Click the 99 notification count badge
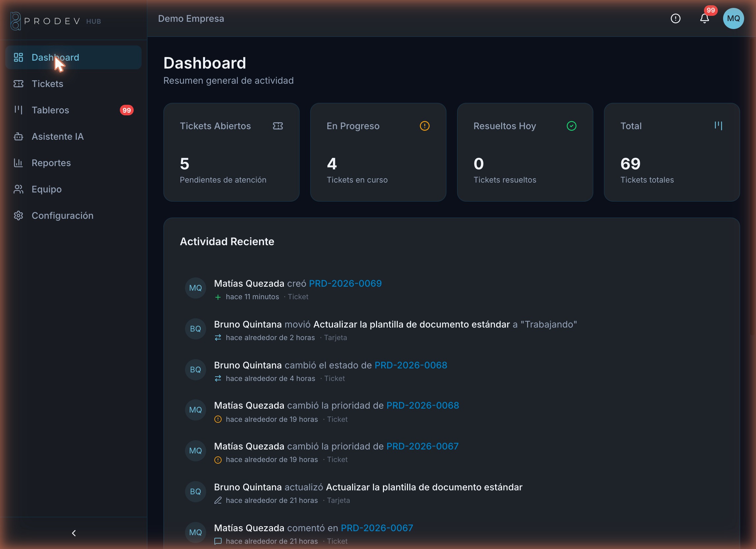The width and height of the screenshot is (756, 549). 710,10
